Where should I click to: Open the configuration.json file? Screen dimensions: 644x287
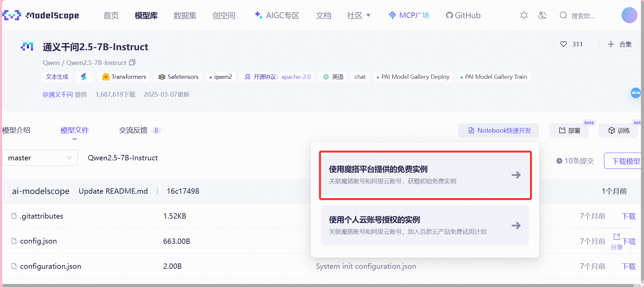pos(50,266)
